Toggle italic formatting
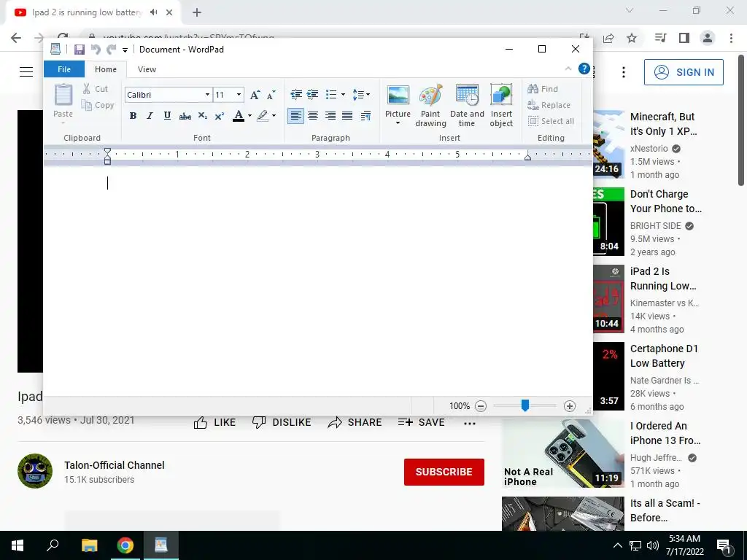 150,115
